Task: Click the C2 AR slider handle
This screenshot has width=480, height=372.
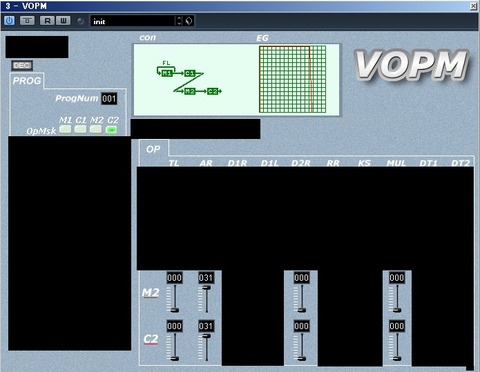Action: (x=206, y=336)
